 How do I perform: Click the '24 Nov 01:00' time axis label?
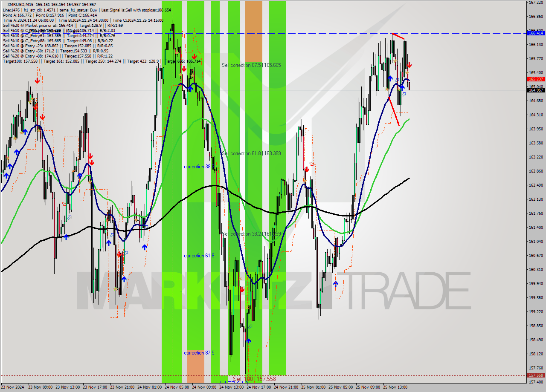[x=151, y=387]
